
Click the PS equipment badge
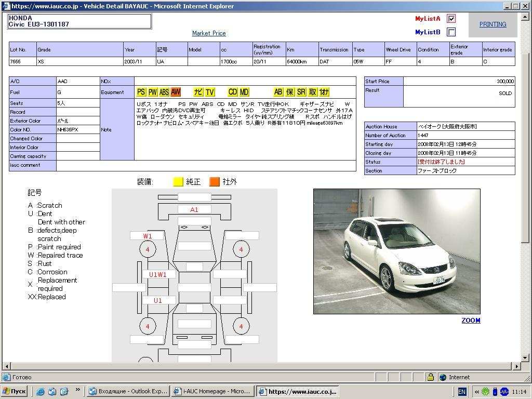pyautogui.click(x=141, y=92)
